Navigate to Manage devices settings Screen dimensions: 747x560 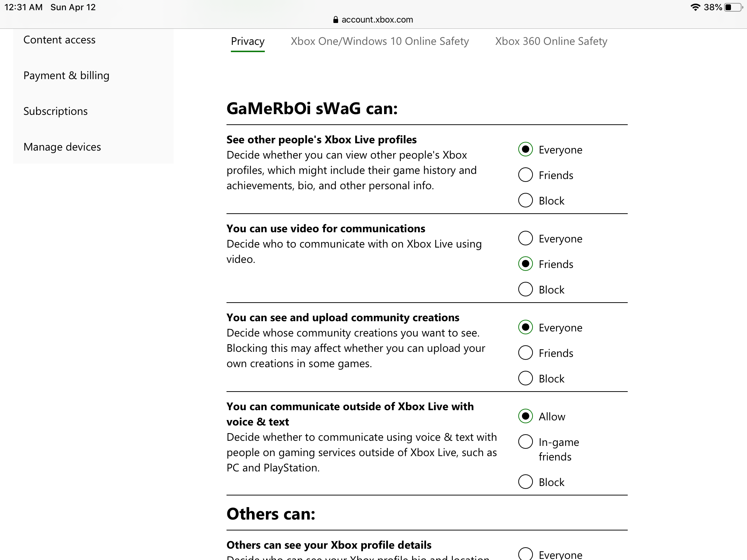[x=62, y=147]
